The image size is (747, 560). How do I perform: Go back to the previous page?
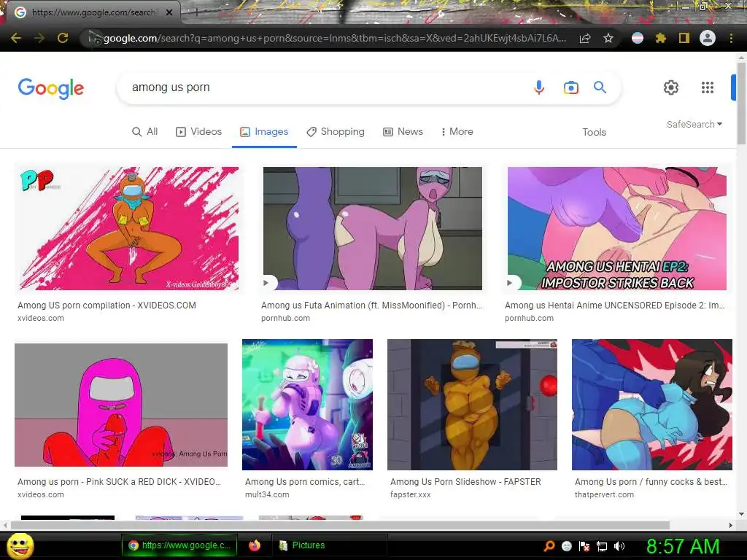point(16,38)
